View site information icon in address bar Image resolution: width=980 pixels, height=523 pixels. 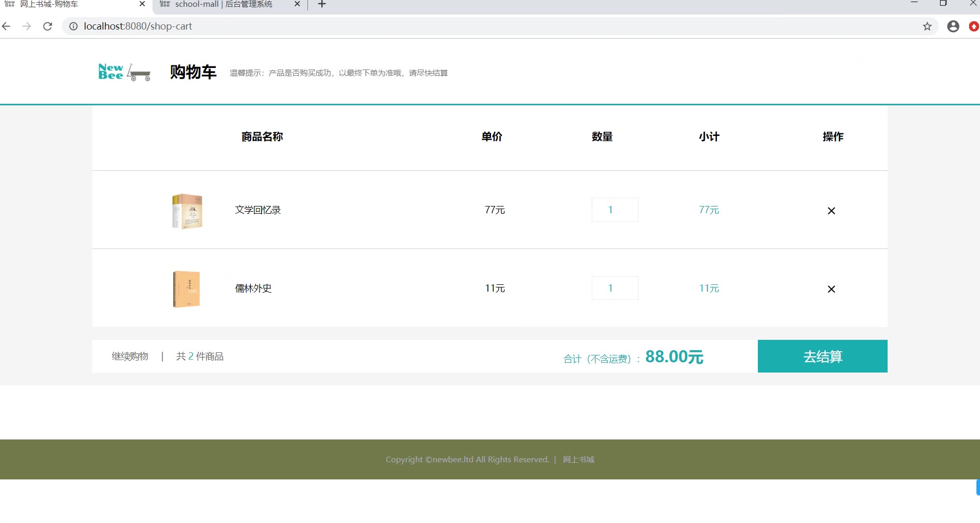74,26
